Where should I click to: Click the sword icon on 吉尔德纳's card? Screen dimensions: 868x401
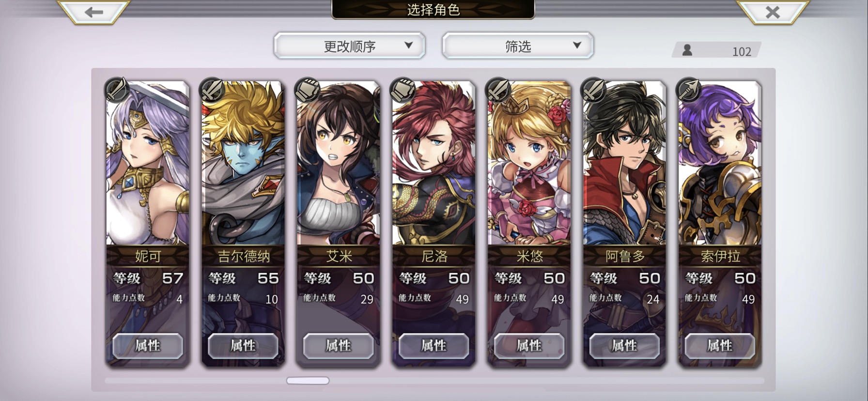212,89
